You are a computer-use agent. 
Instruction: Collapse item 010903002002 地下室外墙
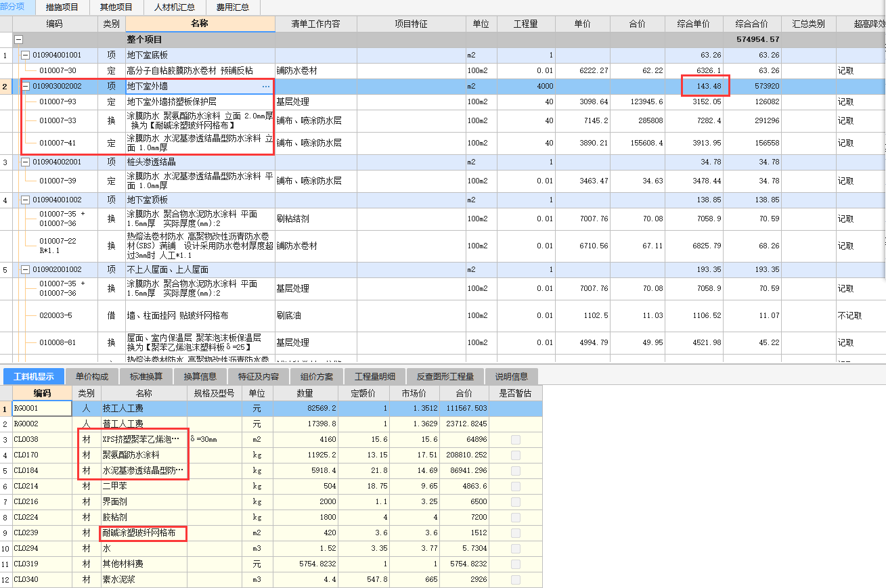[26, 87]
